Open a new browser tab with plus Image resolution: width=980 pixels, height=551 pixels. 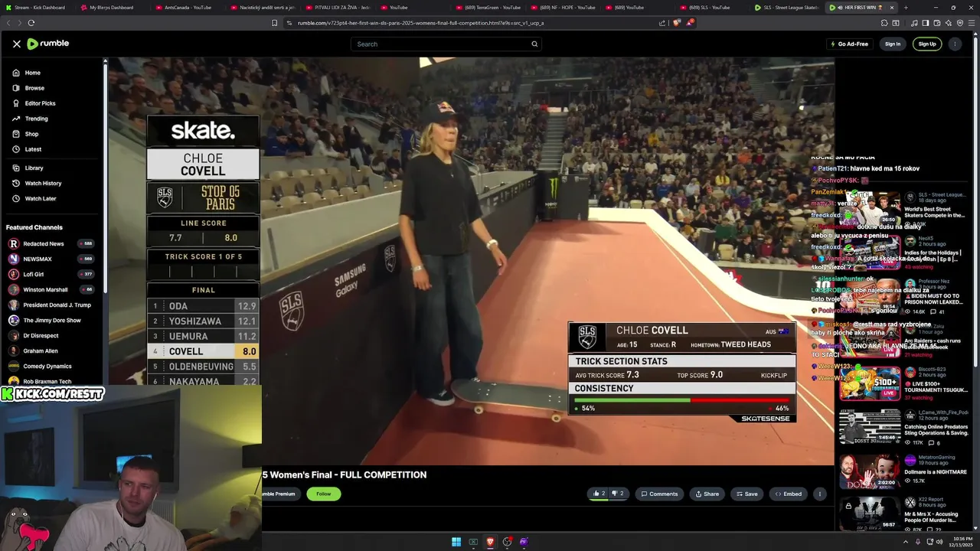pyautogui.click(x=905, y=8)
